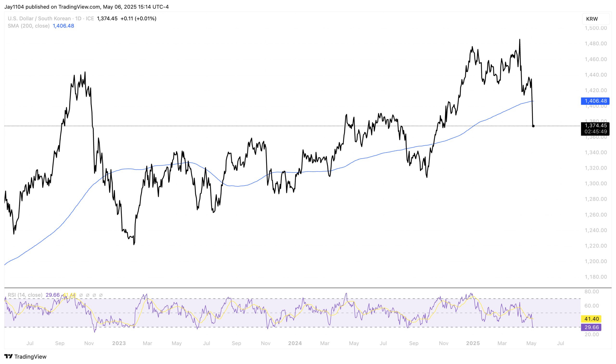This screenshot has width=616, height=364.
Task: Click the 2023 label on time axis
Action: click(x=119, y=343)
